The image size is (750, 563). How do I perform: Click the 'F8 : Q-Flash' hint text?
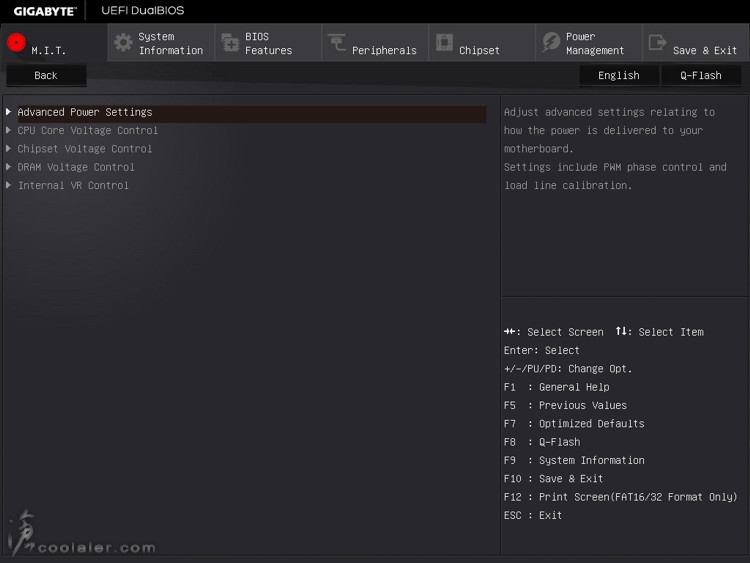(542, 442)
